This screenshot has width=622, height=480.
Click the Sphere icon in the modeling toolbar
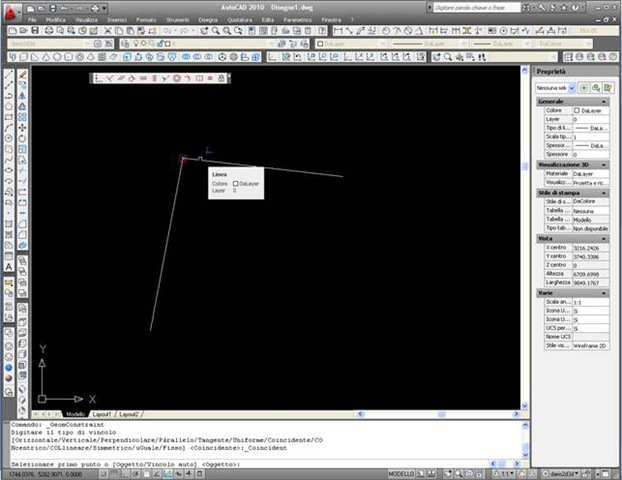pyautogui.click(x=57, y=57)
